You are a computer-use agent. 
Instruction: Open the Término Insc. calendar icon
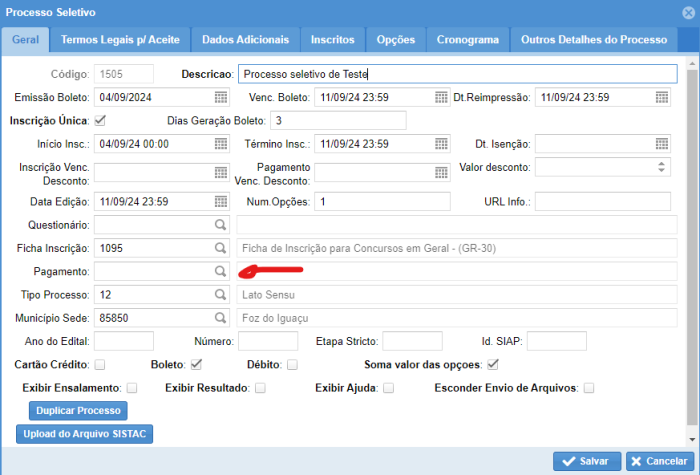(440, 144)
